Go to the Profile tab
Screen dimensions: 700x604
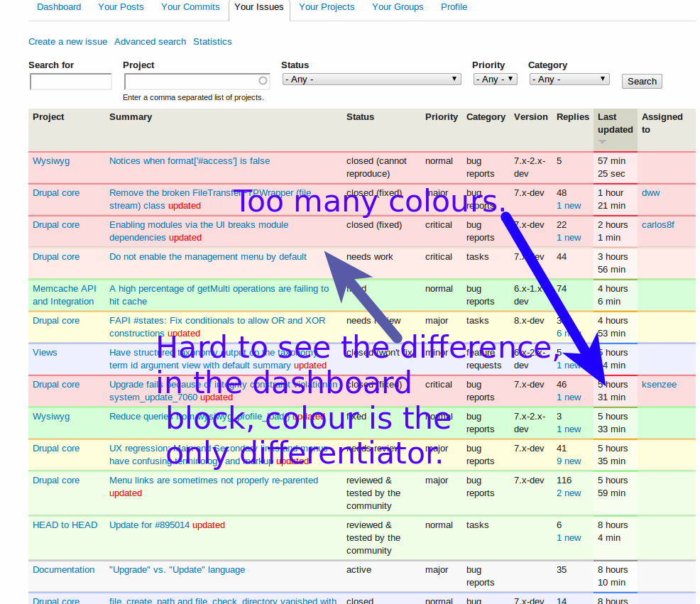tap(454, 7)
